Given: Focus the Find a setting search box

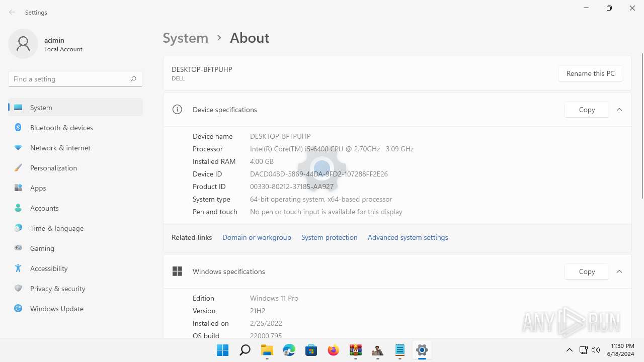Looking at the screenshot, I should (75, 79).
